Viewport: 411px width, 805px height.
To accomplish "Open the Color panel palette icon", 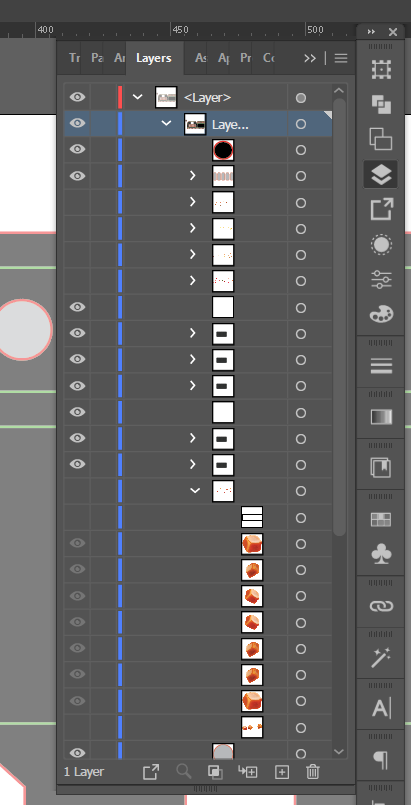I will pyautogui.click(x=381, y=314).
